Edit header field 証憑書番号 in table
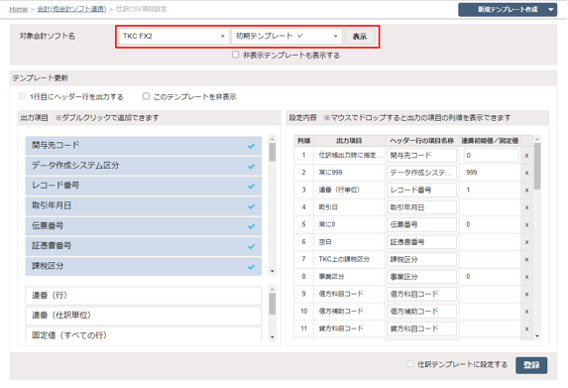The image size is (568, 388). coord(422,242)
